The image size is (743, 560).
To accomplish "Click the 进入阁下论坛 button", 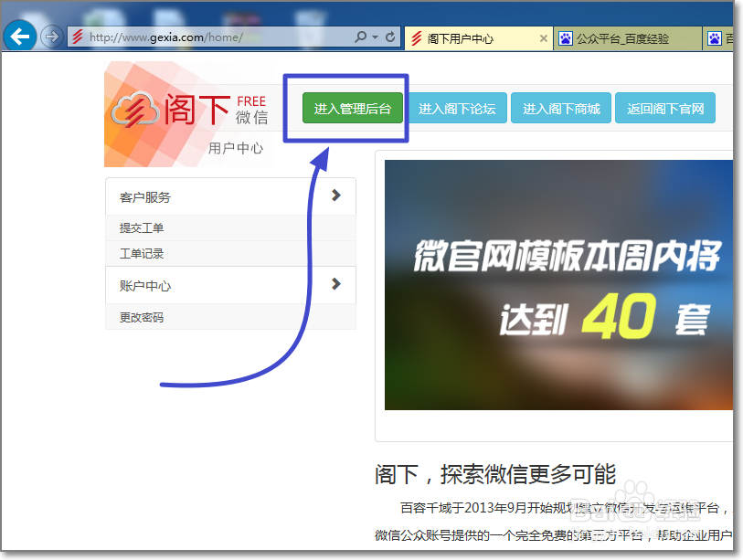I will pos(457,108).
